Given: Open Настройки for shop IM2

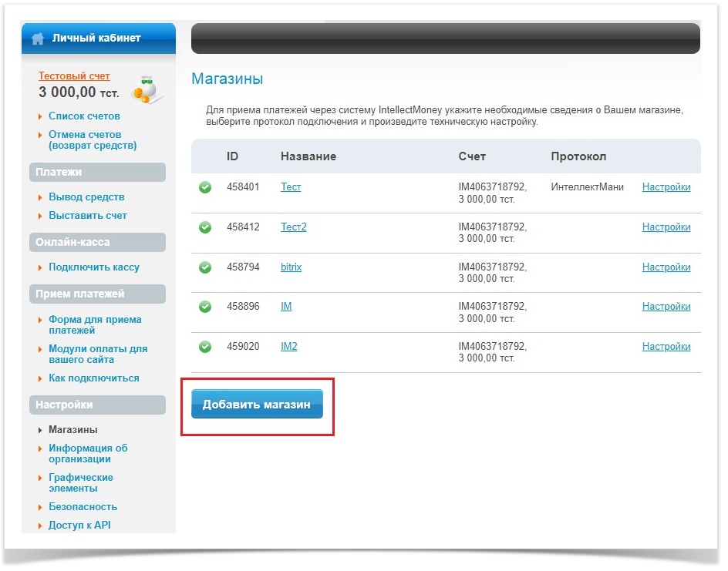Looking at the screenshot, I should point(666,347).
